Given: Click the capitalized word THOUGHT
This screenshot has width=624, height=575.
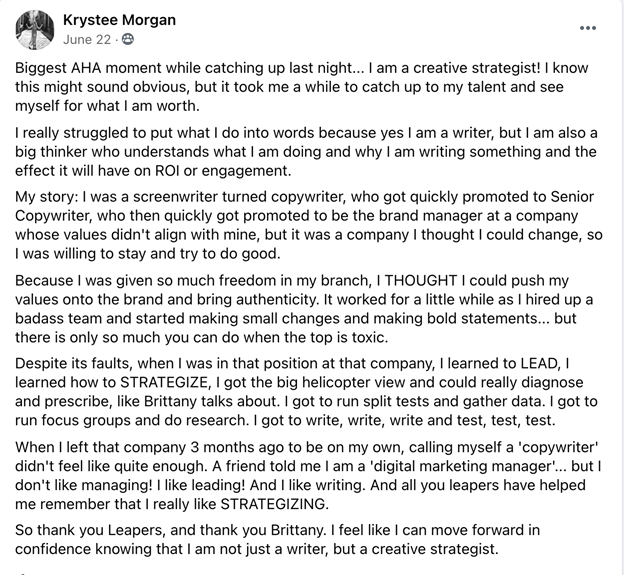Looking at the screenshot, I should pyautogui.click(x=420, y=281).
